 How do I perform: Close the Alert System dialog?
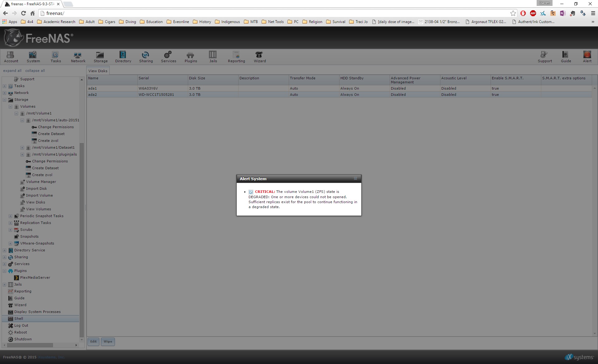coord(355,179)
